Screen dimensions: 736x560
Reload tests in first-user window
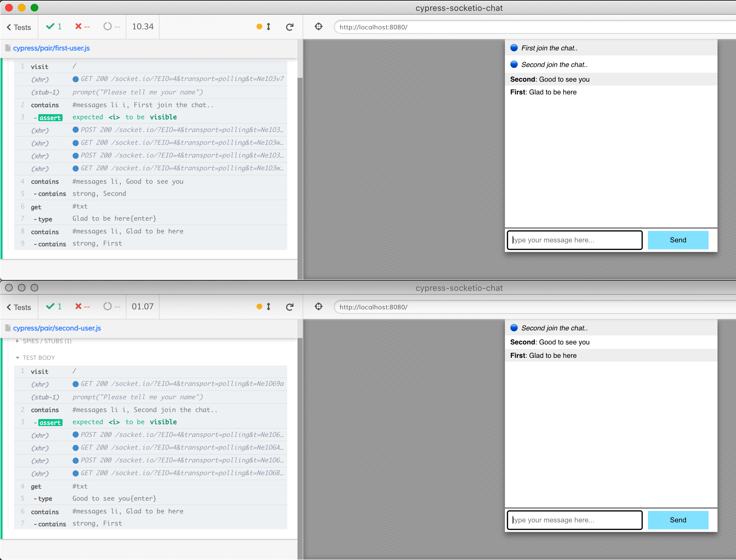pos(289,27)
